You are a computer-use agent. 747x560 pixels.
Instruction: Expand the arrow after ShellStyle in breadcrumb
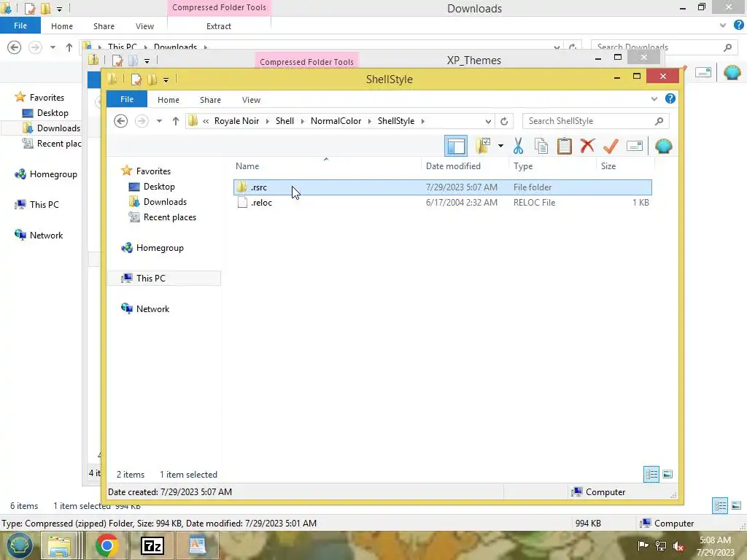coord(423,121)
